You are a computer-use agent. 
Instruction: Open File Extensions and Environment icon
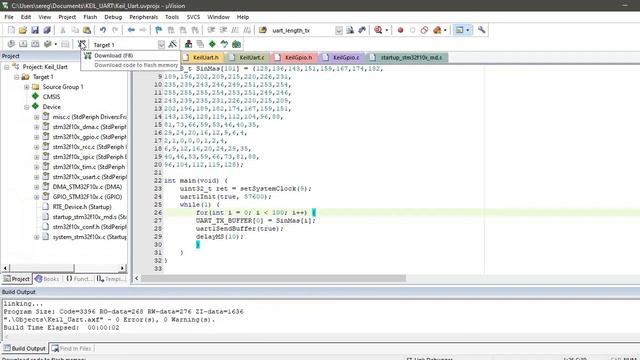(x=188, y=44)
